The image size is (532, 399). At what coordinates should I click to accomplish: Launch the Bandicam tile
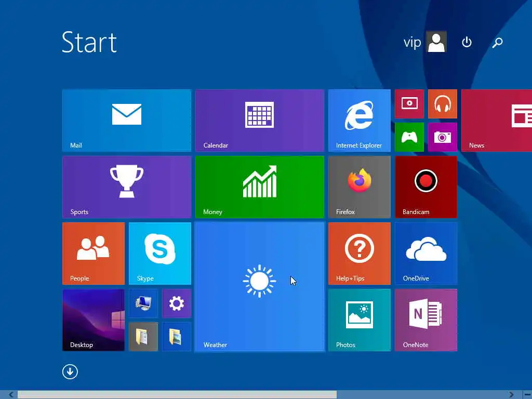point(426,187)
